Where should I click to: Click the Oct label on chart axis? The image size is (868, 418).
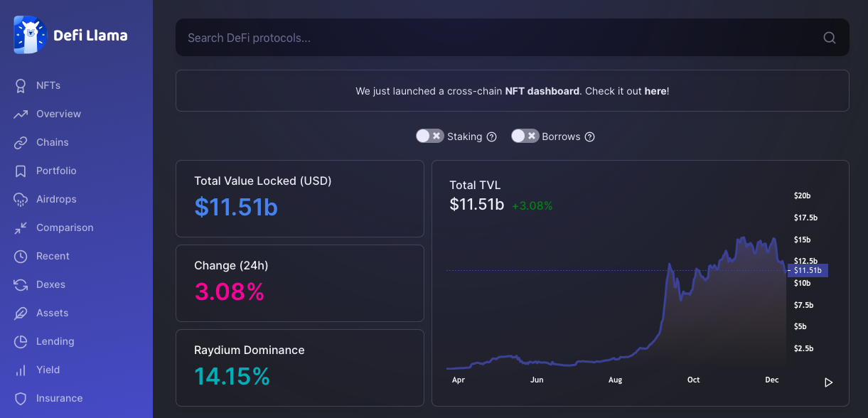pos(694,380)
